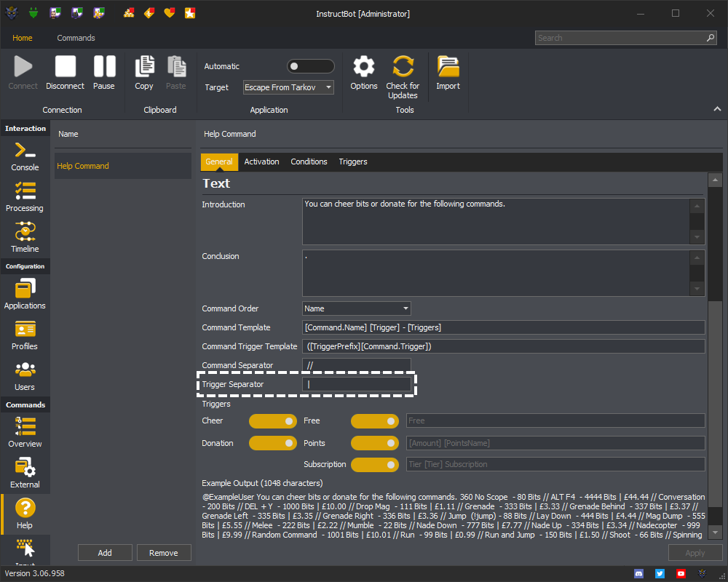728x582 pixels.
Task: Collapse the ribbon with the chevron
Action: pyautogui.click(x=717, y=109)
